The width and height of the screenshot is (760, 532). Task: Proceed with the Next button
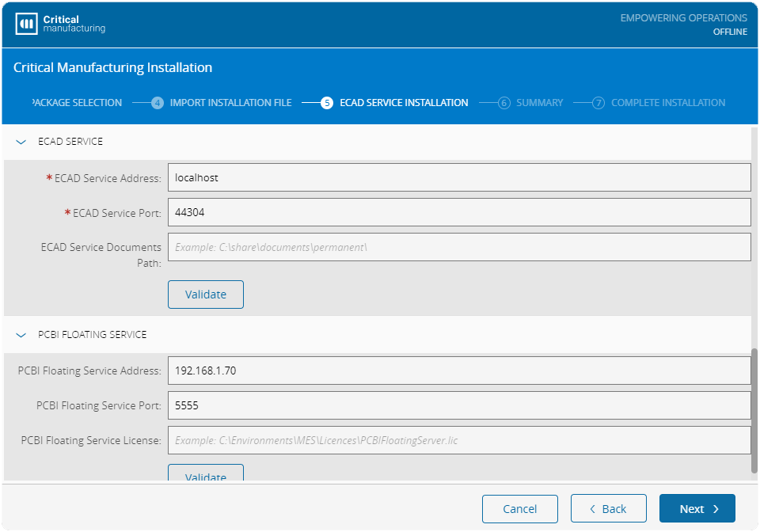697,509
